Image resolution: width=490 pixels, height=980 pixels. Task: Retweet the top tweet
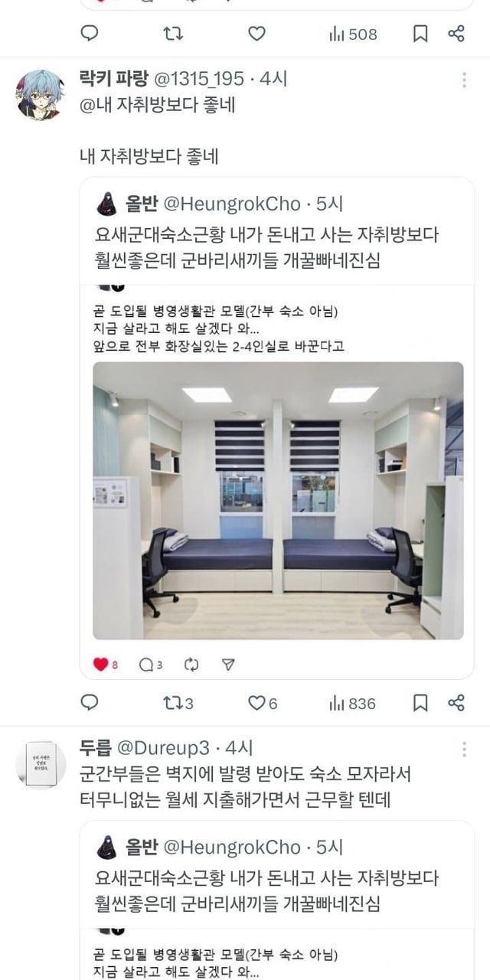(173, 34)
